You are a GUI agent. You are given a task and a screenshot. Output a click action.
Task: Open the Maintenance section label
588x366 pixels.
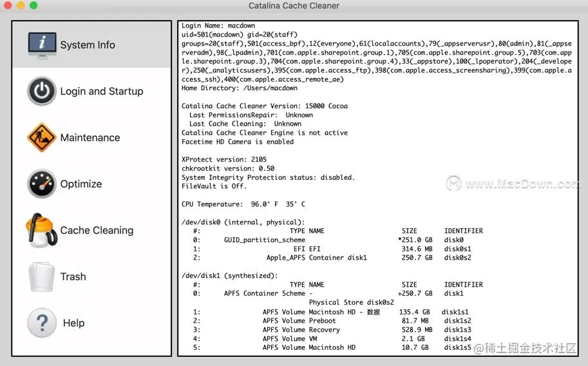coord(90,138)
